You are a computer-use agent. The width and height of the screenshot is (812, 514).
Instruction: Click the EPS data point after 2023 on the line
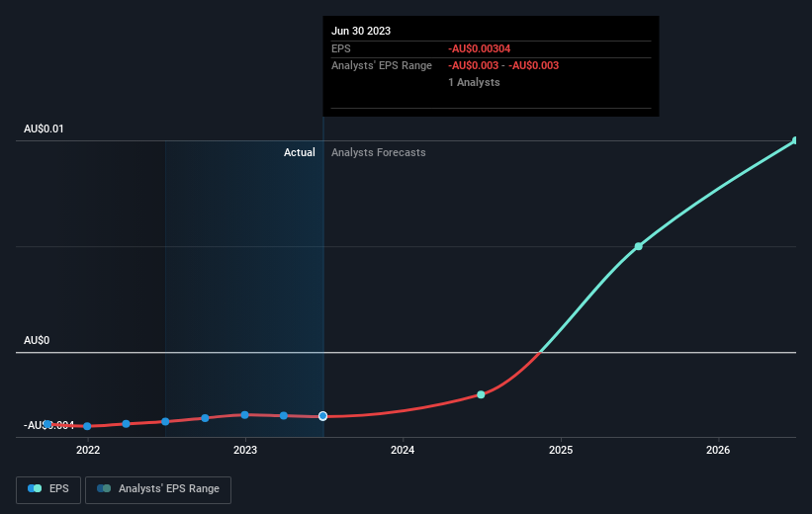click(284, 416)
